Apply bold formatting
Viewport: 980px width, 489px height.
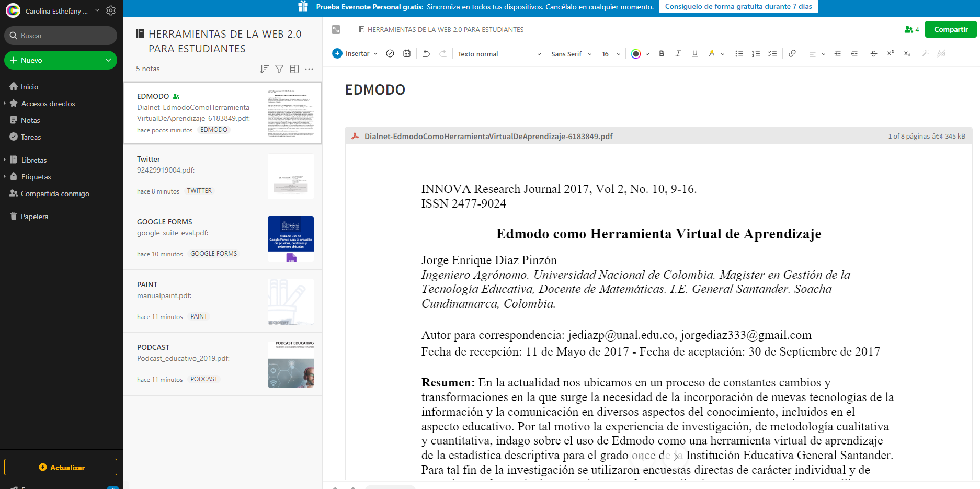(662, 53)
